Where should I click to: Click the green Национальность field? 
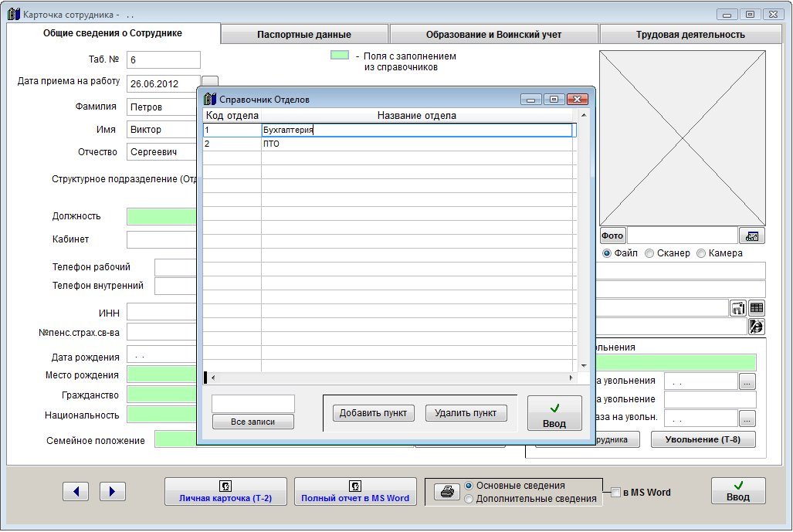(x=162, y=415)
